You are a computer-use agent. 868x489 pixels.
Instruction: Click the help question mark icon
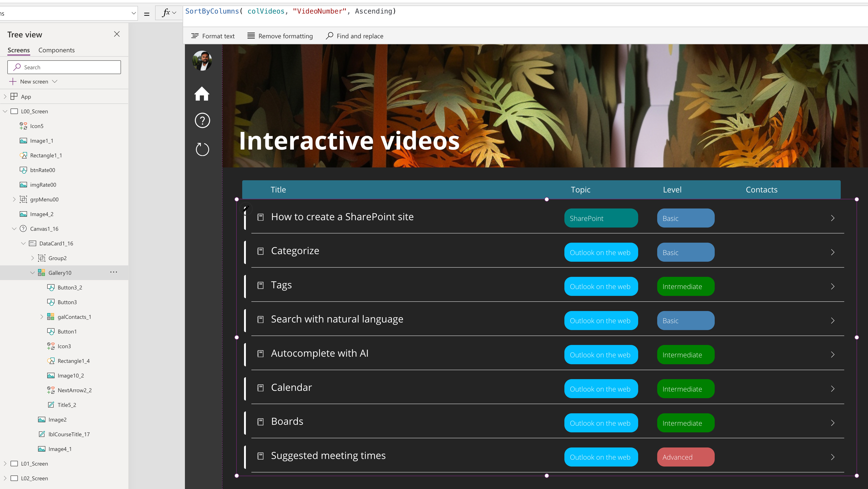tap(202, 120)
